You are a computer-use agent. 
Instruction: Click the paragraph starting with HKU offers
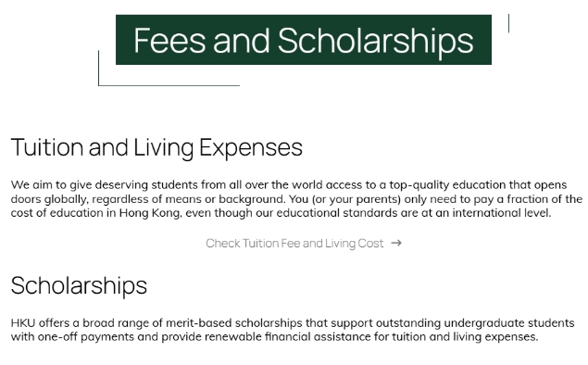coord(293,330)
